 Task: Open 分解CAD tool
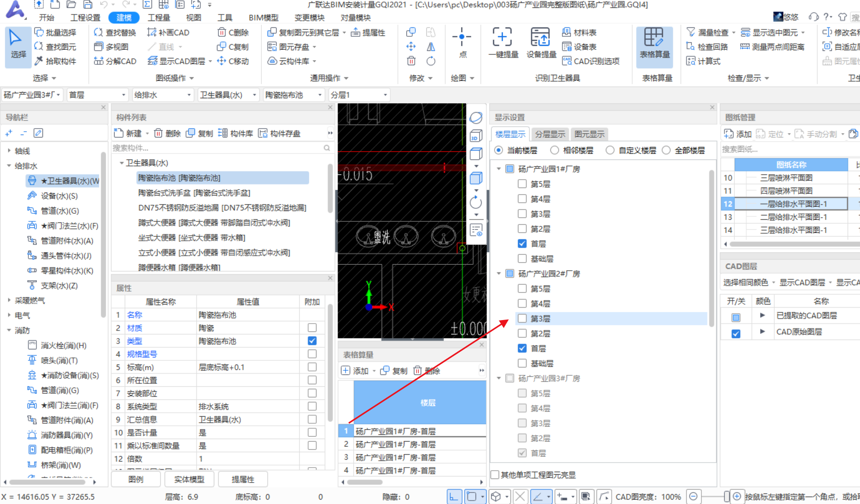point(115,61)
